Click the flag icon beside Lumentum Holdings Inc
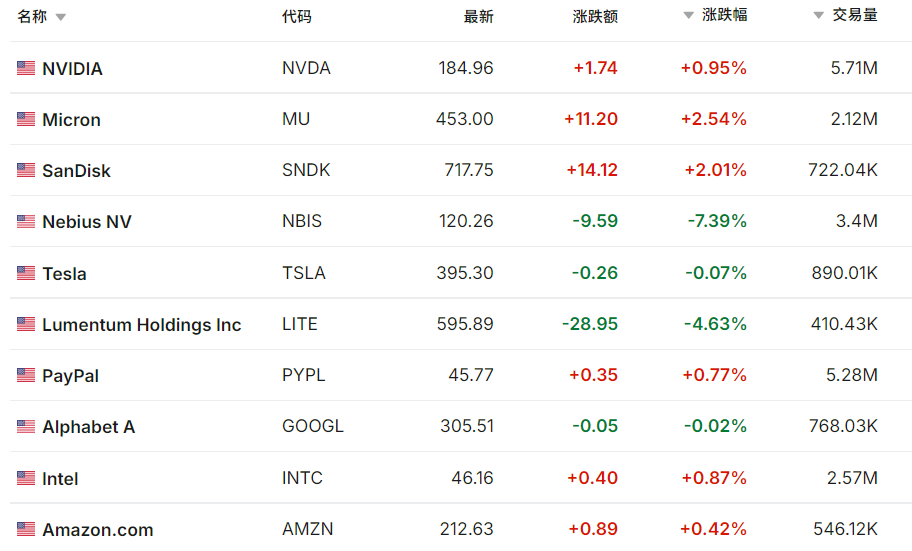Screen dimensions: 912x551 (x=26, y=324)
